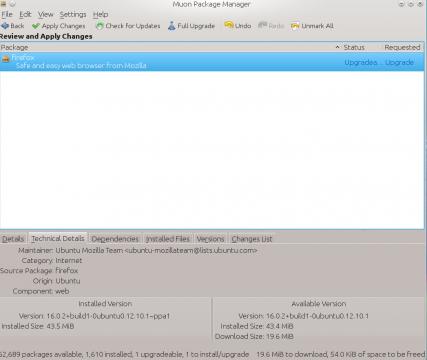Open the Versions tab
The height and width of the screenshot is (360, 427).
click(210, 239)
